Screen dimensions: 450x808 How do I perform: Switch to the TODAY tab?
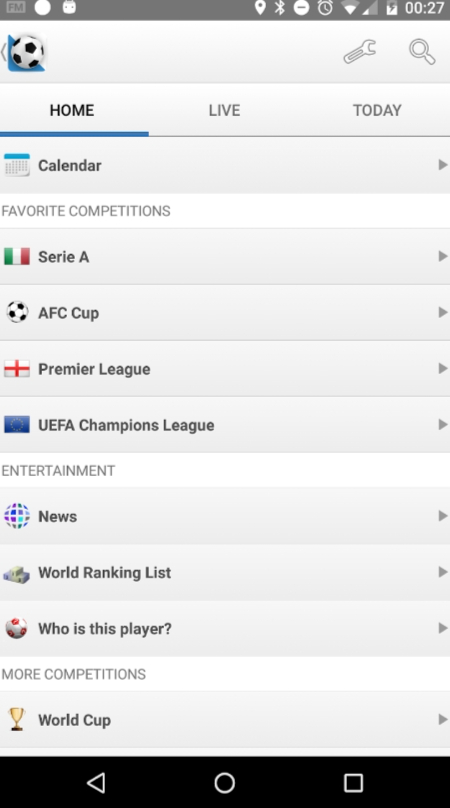pyautogui.click(x=377, y=110)
